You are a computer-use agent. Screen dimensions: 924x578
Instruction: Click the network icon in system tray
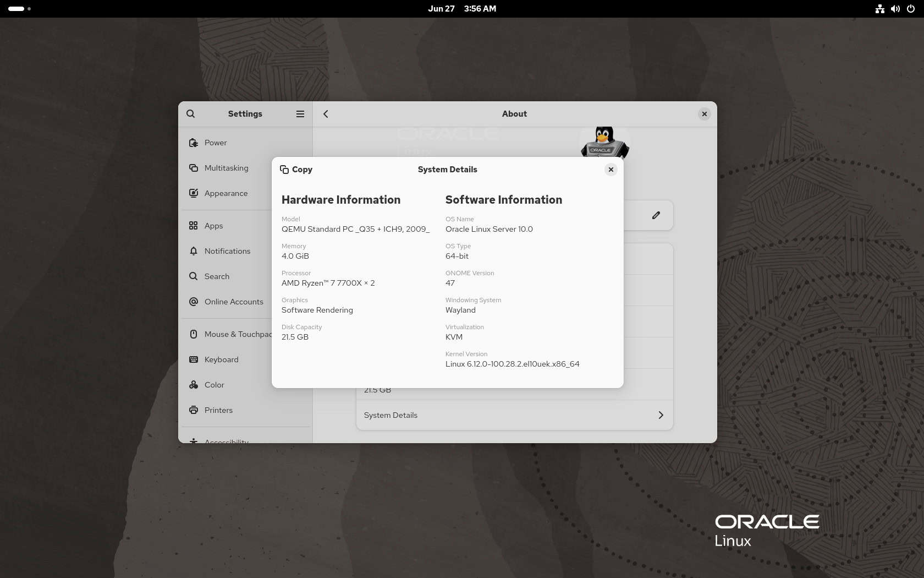879,8
